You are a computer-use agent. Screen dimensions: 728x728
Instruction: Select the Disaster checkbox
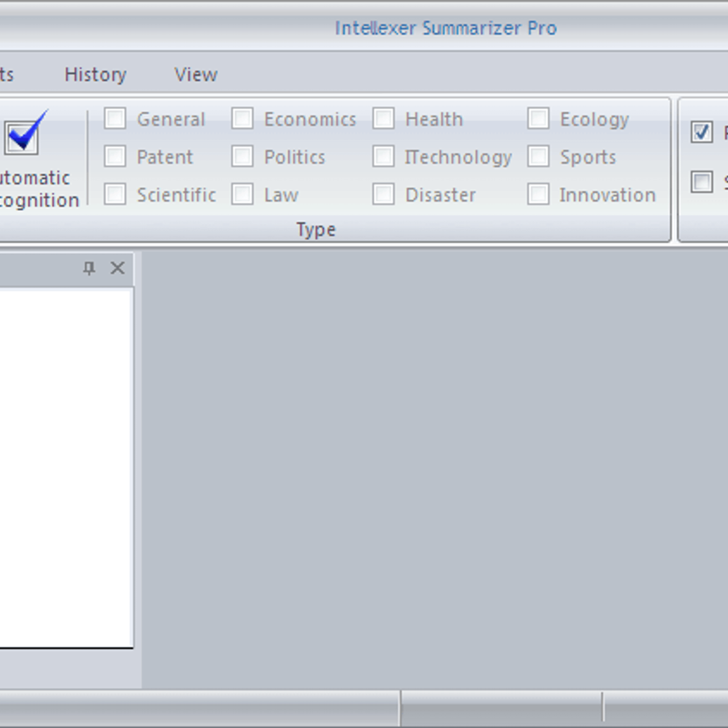click(384, 194)
